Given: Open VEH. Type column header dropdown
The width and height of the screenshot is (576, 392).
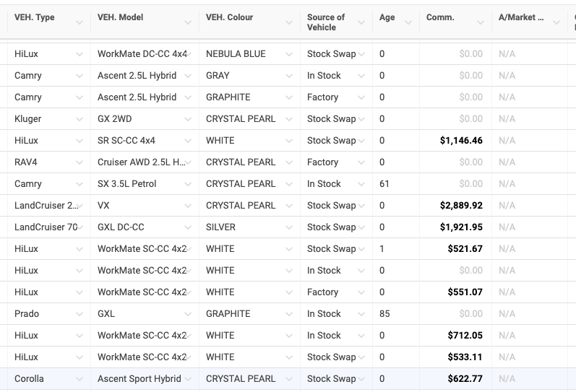Looking at the screenshot, I should (x=79, y=23).
